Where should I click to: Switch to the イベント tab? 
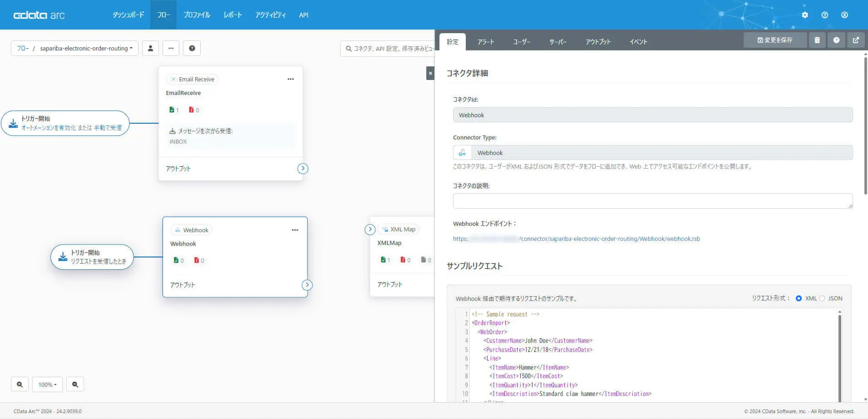[638, 42]
